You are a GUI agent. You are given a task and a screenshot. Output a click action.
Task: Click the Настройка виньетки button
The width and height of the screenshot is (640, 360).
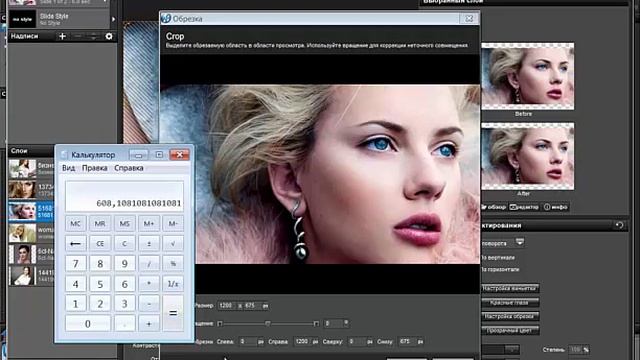[510, 289]
